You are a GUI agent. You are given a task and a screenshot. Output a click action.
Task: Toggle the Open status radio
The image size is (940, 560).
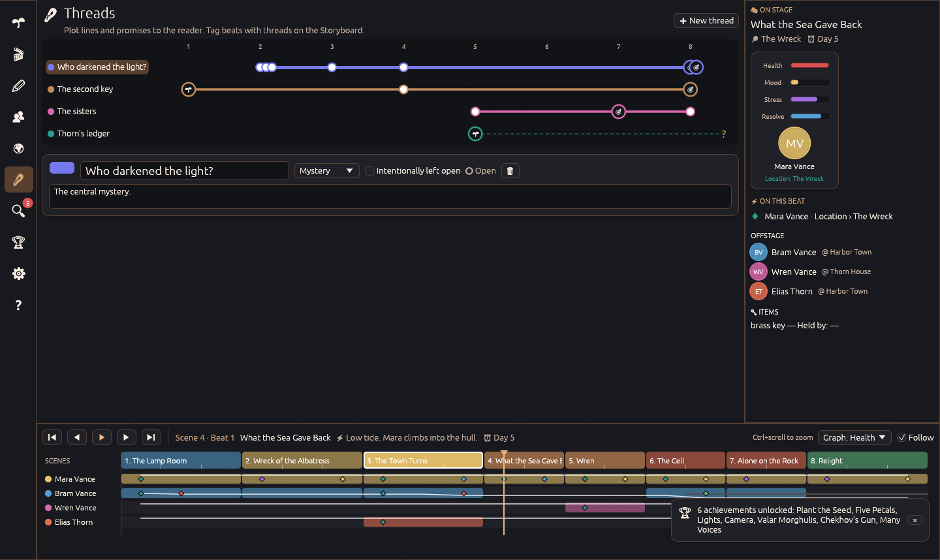coord(469,171)
